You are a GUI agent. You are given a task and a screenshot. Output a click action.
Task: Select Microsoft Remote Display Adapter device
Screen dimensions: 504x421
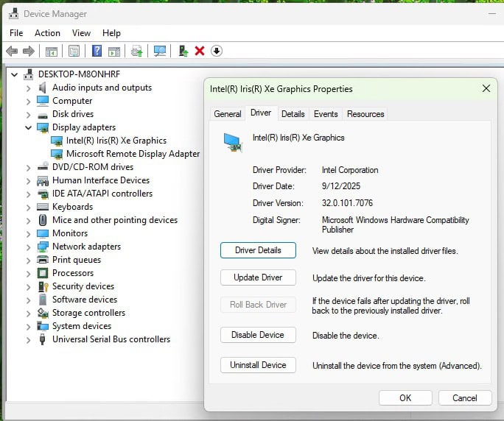coord(133,154)
